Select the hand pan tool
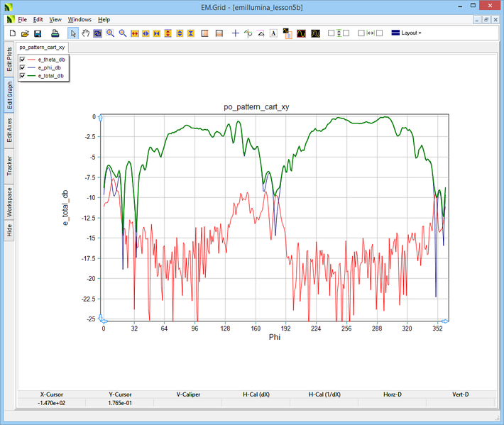 click(x=86, y=33)
